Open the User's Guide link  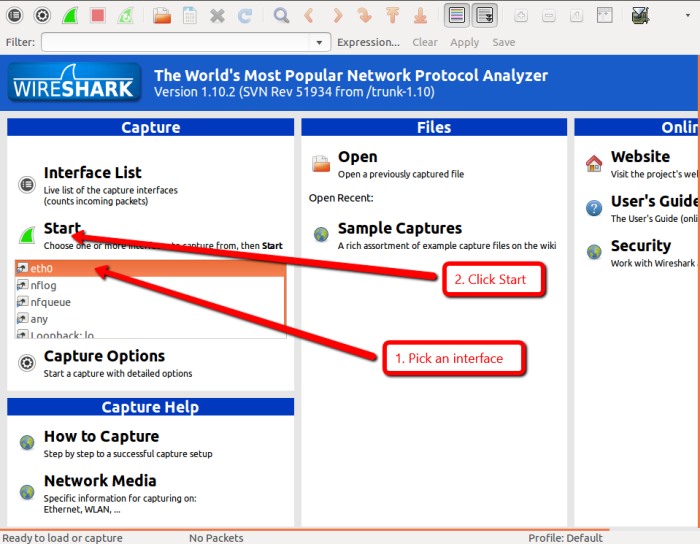point(654,201)
